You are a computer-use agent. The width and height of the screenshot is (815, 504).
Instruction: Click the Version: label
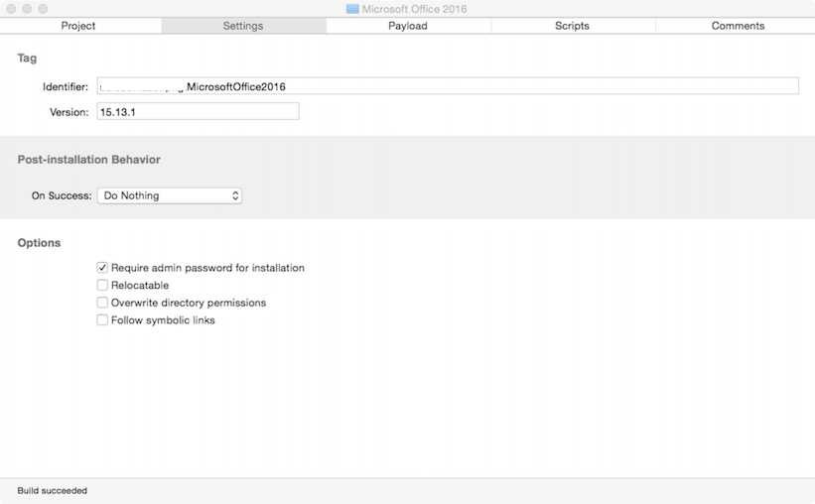point(69,112)
